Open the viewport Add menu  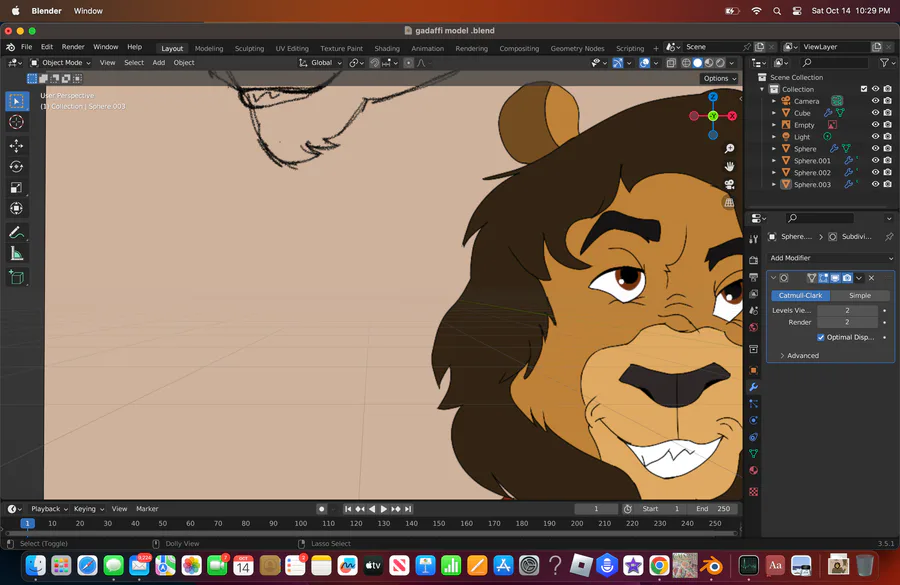[x=158, y=63]
